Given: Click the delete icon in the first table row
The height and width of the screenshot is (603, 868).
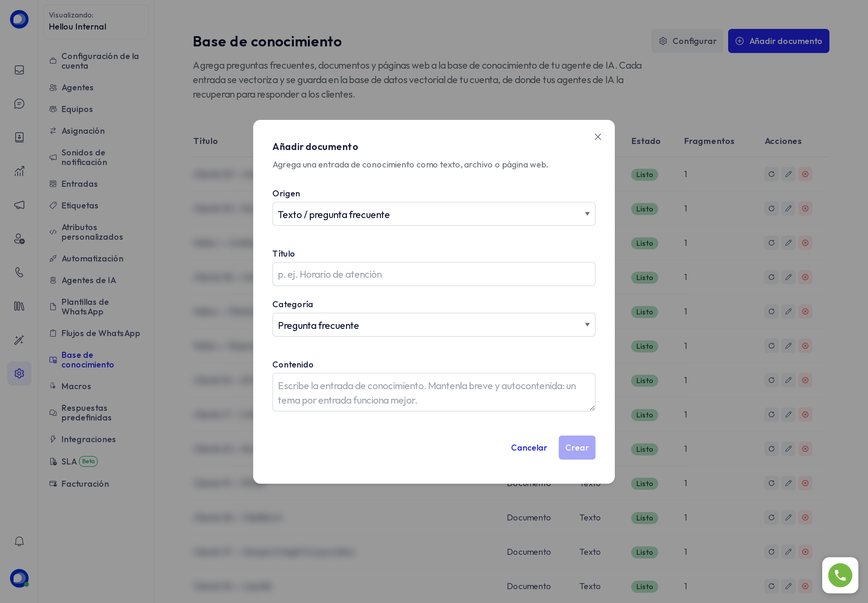Looking at the screenshot, I should point(805,174).
